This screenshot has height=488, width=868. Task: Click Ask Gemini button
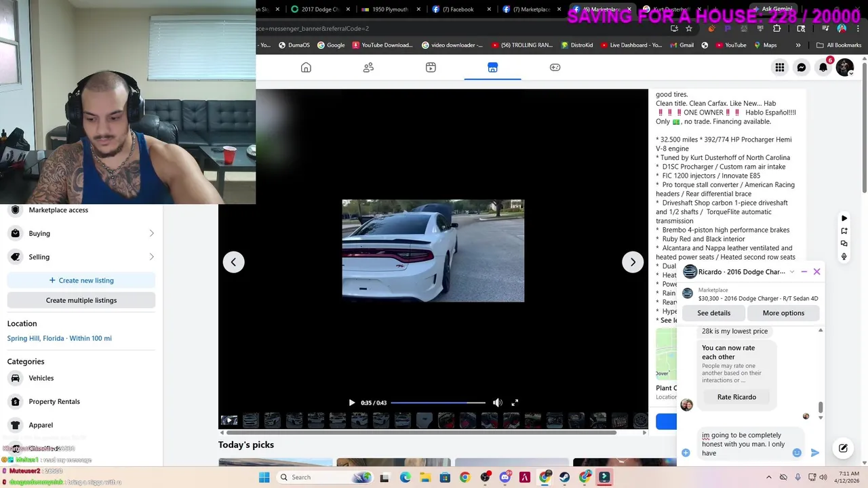tap(772, 9)
